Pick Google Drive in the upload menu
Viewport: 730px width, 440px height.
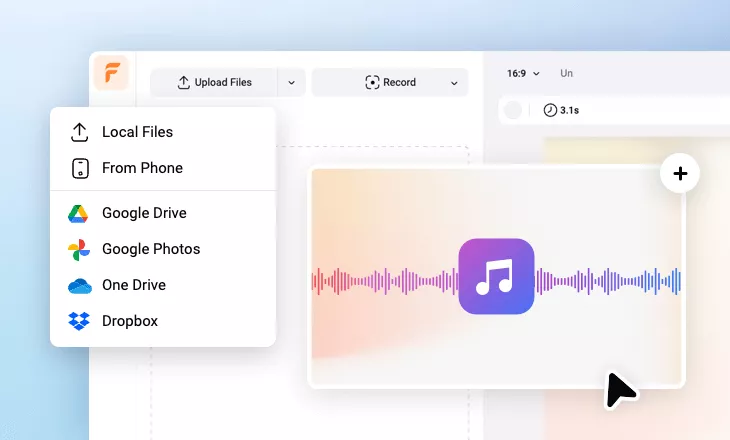click(144, 213)
